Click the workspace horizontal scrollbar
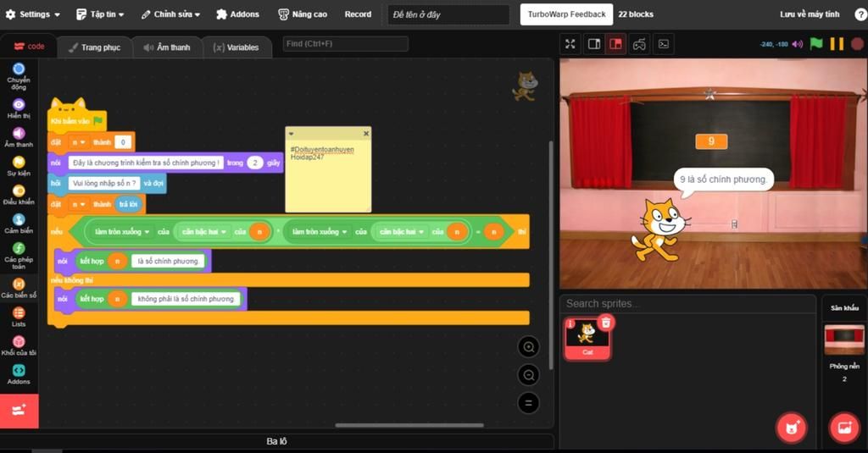The height and width of the screenshot is (453, 868). 409,425
